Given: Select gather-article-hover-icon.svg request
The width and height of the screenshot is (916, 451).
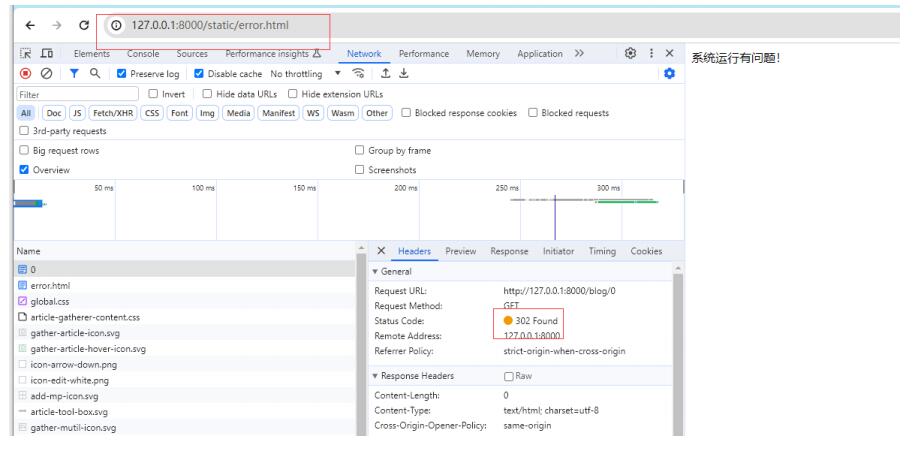Looking at the screenshot, I should (x=185, y=349).
